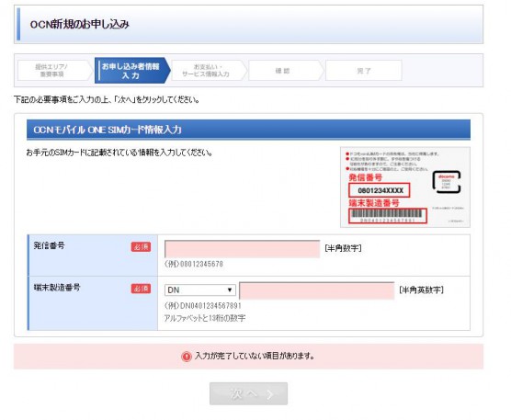Focus the 端末製造番号 input field

(x=317, y=290)
